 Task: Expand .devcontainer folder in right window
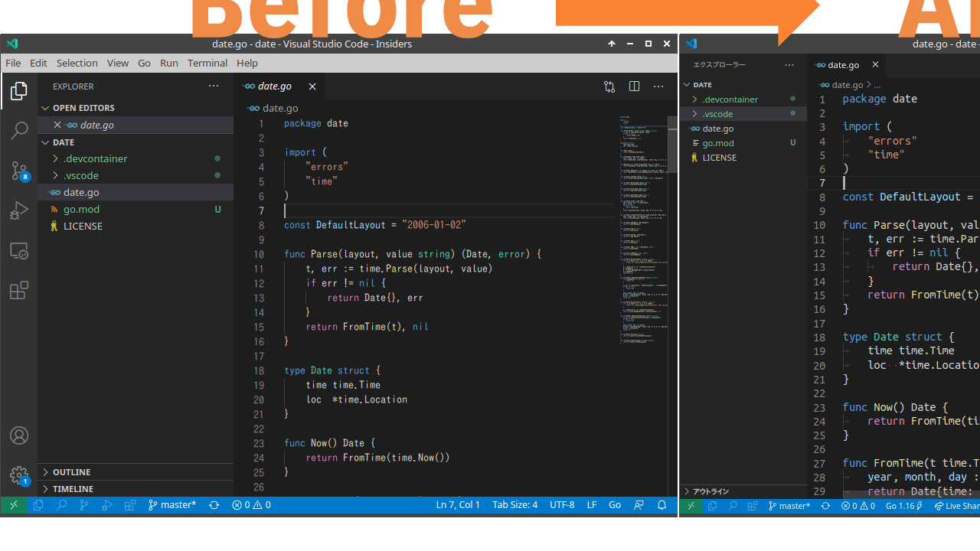pyautogui.click(x=743, y=99)
